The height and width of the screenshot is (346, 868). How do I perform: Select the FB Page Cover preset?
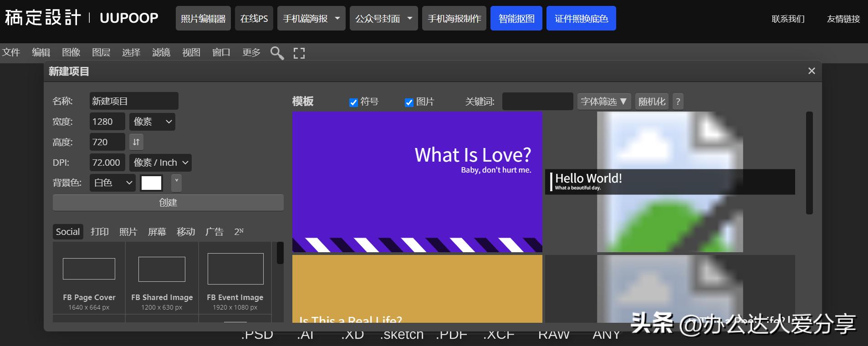point(89,278)
